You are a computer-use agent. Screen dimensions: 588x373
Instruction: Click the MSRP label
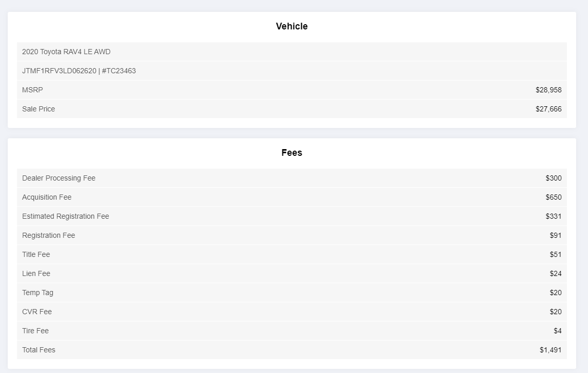32,90
